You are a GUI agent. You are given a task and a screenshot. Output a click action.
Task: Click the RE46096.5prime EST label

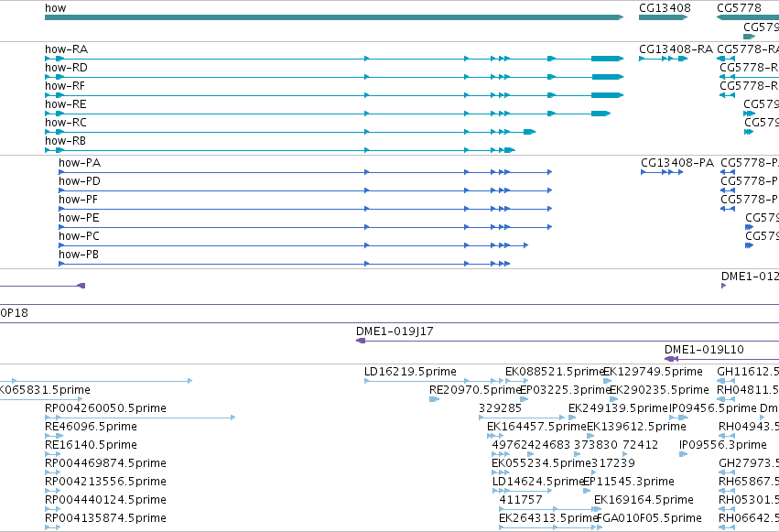[x=91, y=426]
